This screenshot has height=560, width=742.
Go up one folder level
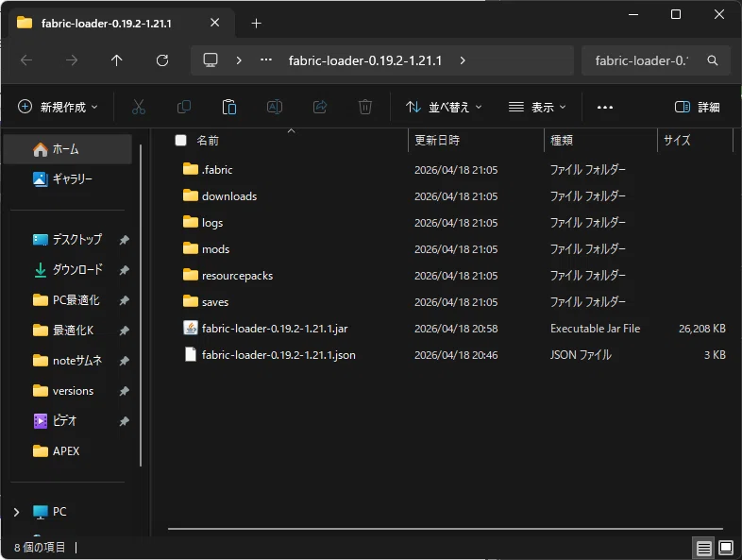click(x=116, y=60)
